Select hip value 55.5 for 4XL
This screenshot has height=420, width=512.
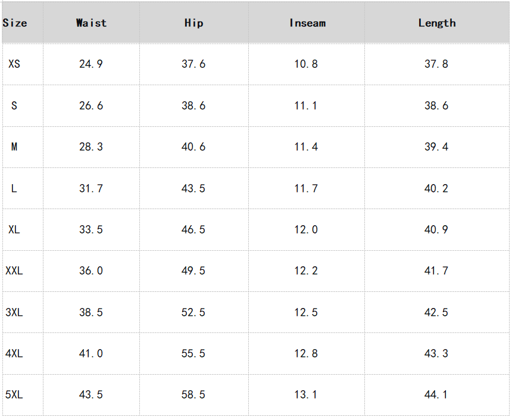(x=193, y=353)
